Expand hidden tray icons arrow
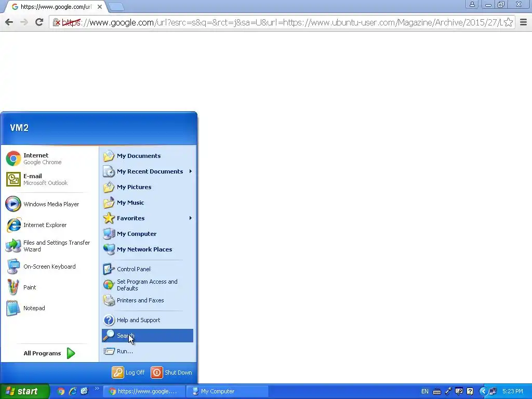Viewport: 532px width, 399px height. (483, 391)
